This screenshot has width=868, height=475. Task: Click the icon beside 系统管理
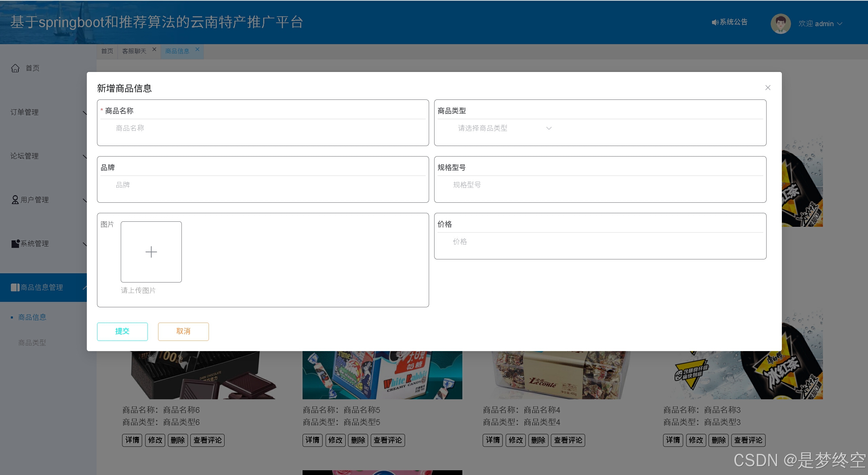tap(15, 243)
